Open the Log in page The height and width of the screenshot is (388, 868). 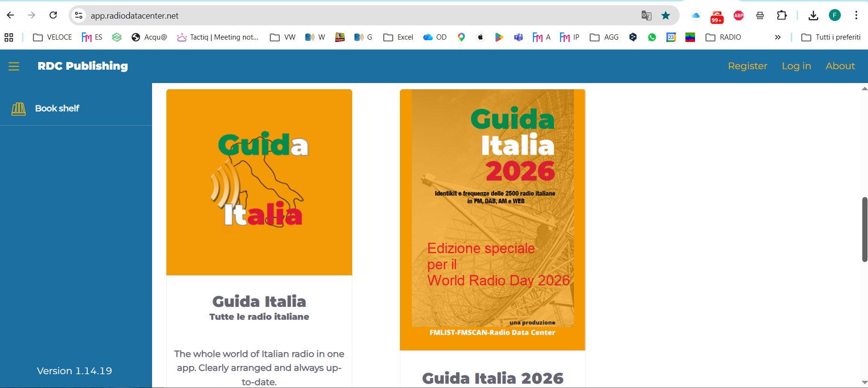[796, 66]
